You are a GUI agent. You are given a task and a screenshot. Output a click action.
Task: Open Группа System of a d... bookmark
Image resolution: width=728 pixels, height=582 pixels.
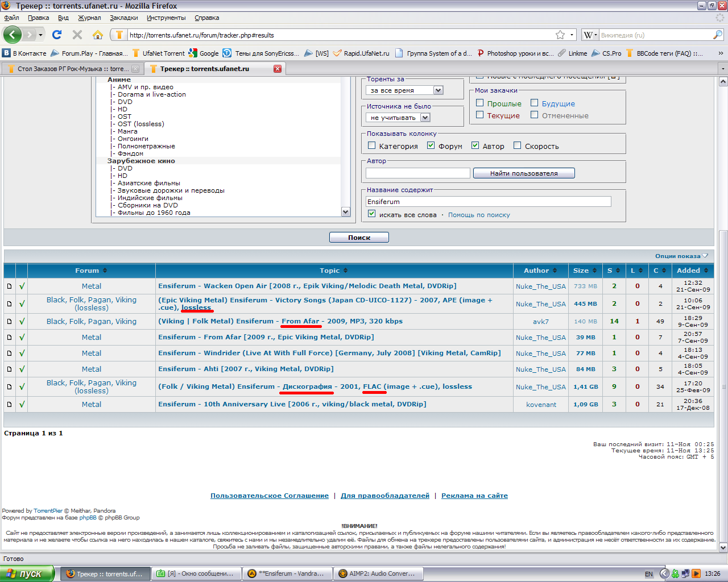point(433,53)
